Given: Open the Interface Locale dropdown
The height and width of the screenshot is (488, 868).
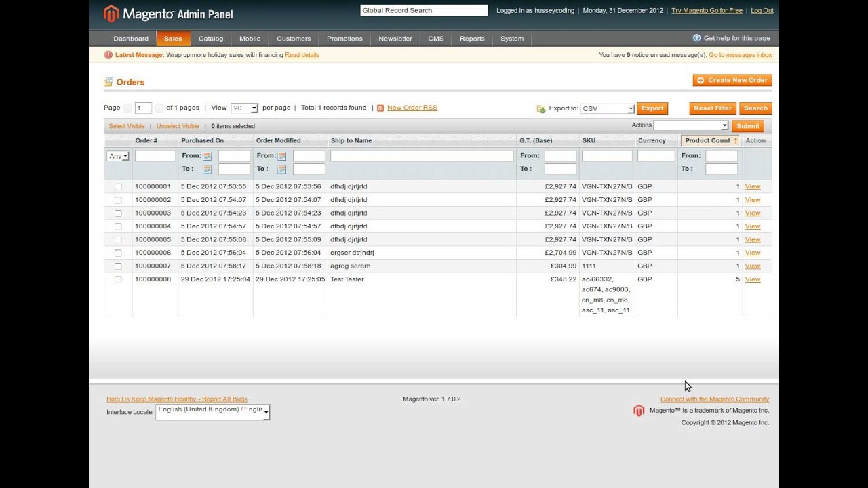Looking at the screenshot, I should pos(213,412).
